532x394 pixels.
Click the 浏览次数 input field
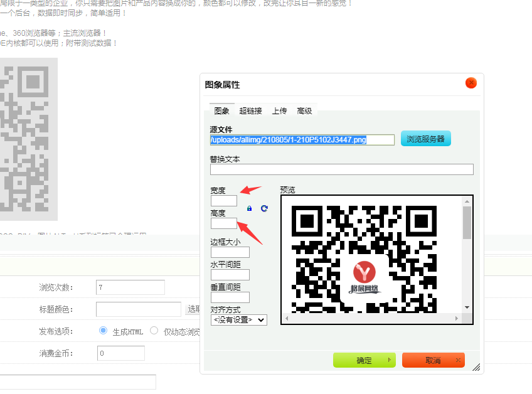pos(130,287)
